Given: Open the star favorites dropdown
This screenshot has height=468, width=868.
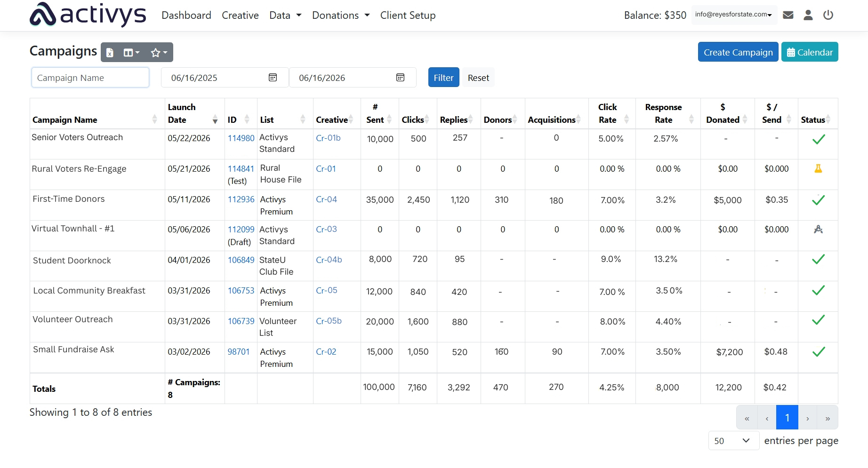Looking at the screenshot, I should coord(159,53).
